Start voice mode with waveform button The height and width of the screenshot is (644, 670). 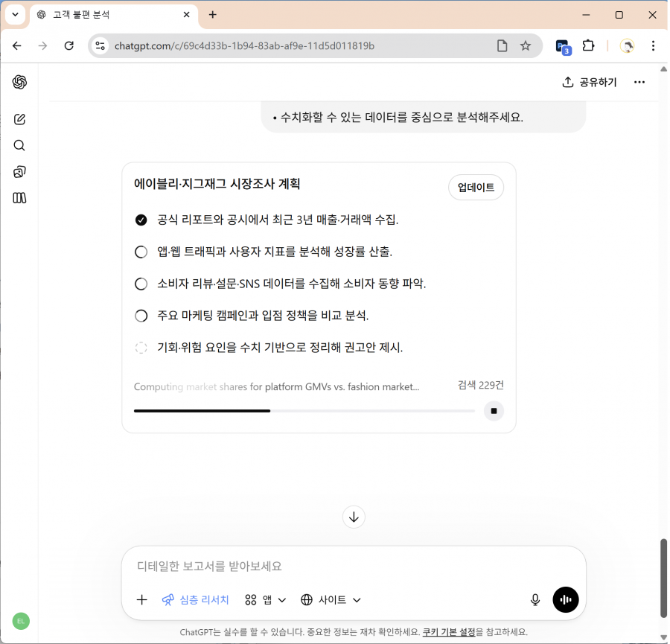click(x=566, y=600)
